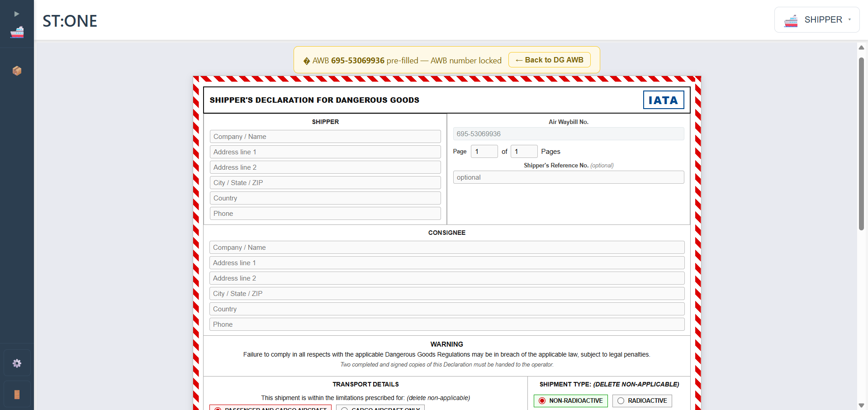The image size is (868, 410).
Task: Click the ST:ONE app title
Action: pos(70,21)
